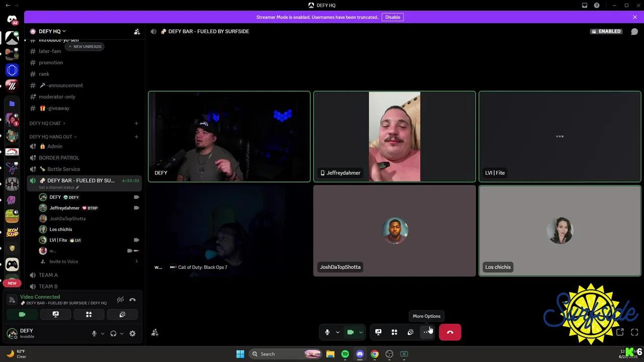Dismiss the Streamer Mode banner
Image resolution: width=644 pixels, height=362 pixels.
635,17
